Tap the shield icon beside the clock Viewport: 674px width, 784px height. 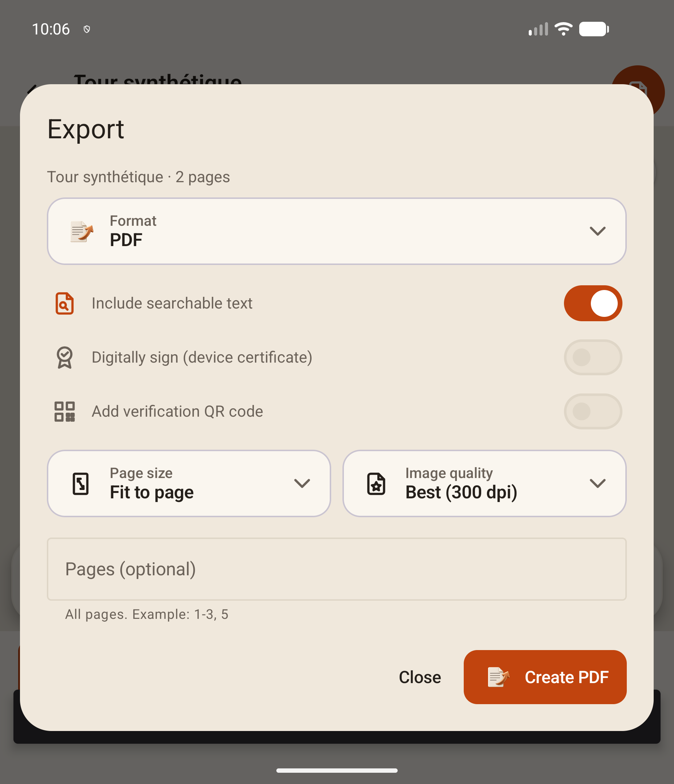87,29
